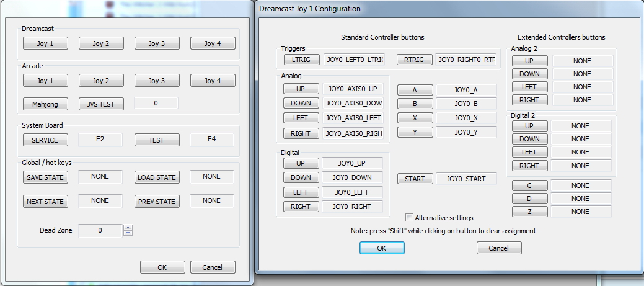The image size is (644, 286).
Task: Assign PREV STATE hot key
Action: (157, 202)
